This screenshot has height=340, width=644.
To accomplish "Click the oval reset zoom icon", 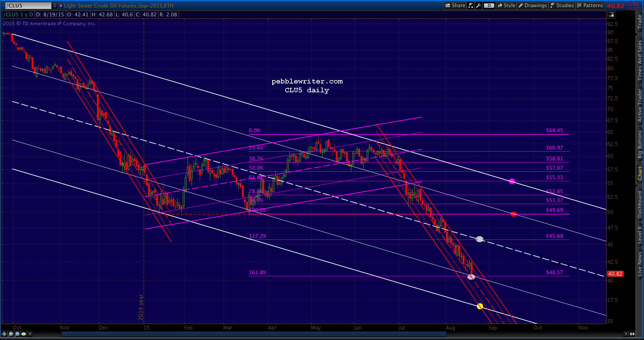I will (x=24, y=334).
